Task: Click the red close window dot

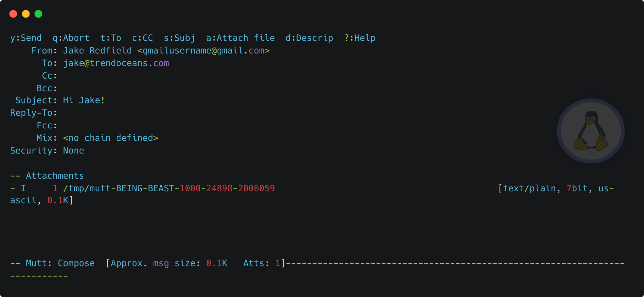Action: (x=13, y=14)
